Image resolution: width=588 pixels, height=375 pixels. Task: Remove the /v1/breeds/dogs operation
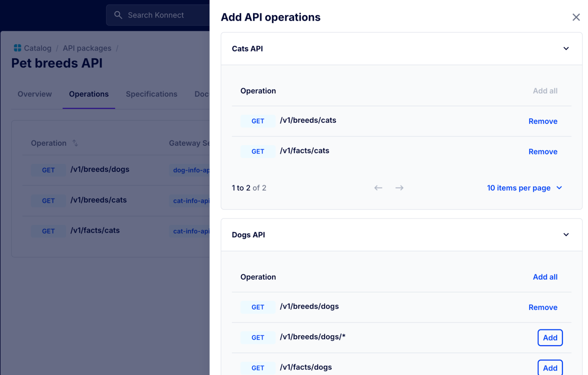click(543, 307)
